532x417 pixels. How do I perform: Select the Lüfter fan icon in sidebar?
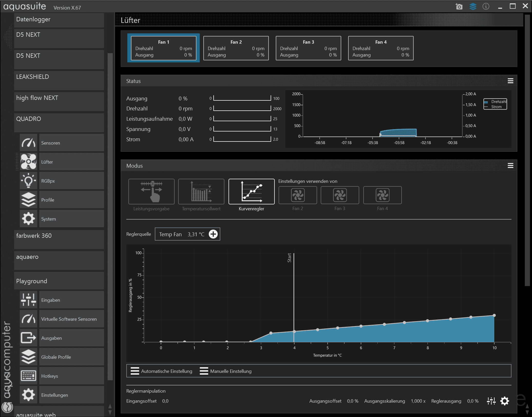click(x=28, y=162)
